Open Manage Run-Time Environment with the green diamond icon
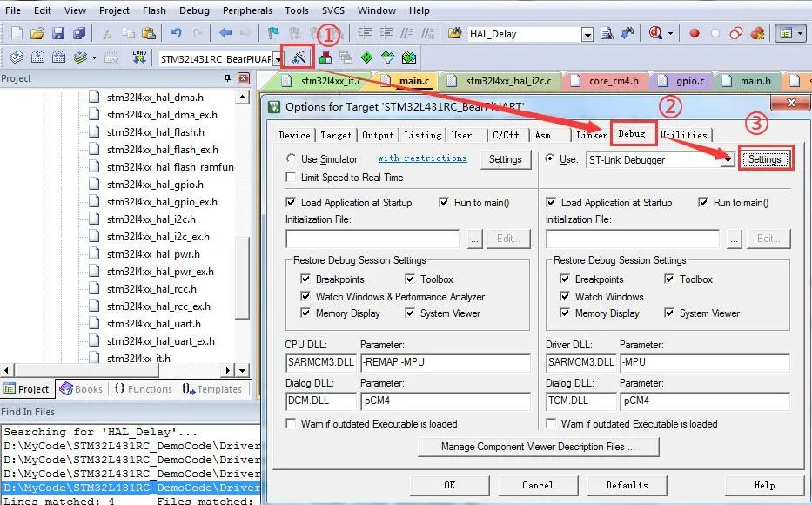812x505 pixels. coord(366,57)
